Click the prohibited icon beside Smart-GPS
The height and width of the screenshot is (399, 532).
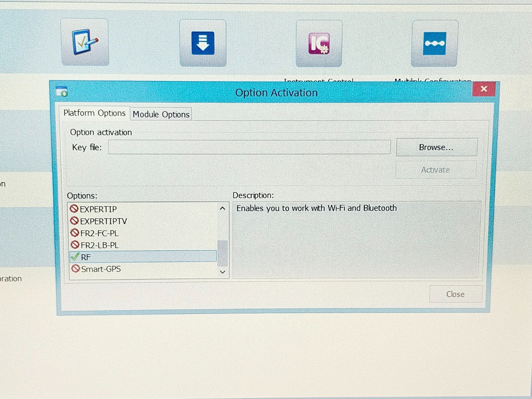click(x=75, y=268)
